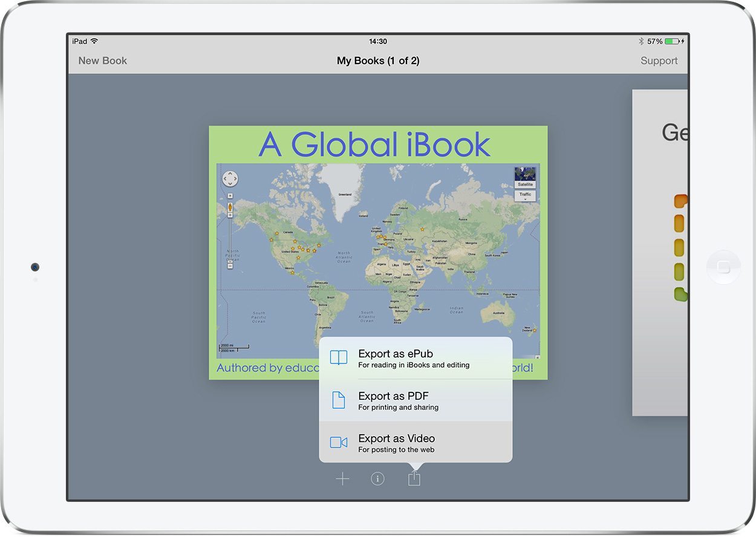
Task: Expand the Traffic dropdown on map
Action: pyautogui.click(x=525, y=196)
